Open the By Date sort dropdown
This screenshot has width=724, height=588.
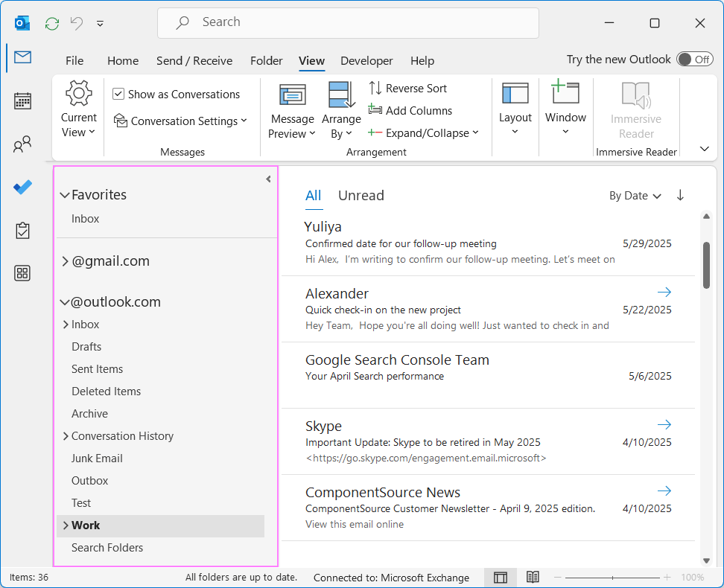pyautogui.click(x=635, y=196)
